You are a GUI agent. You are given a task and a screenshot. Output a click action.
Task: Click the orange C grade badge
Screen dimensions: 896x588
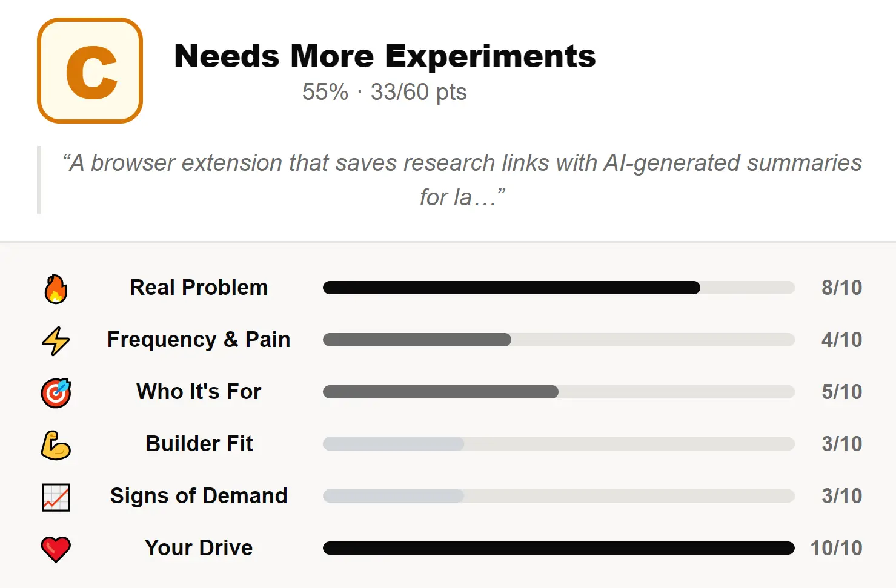pyautogui.click(x=90, y=71)
